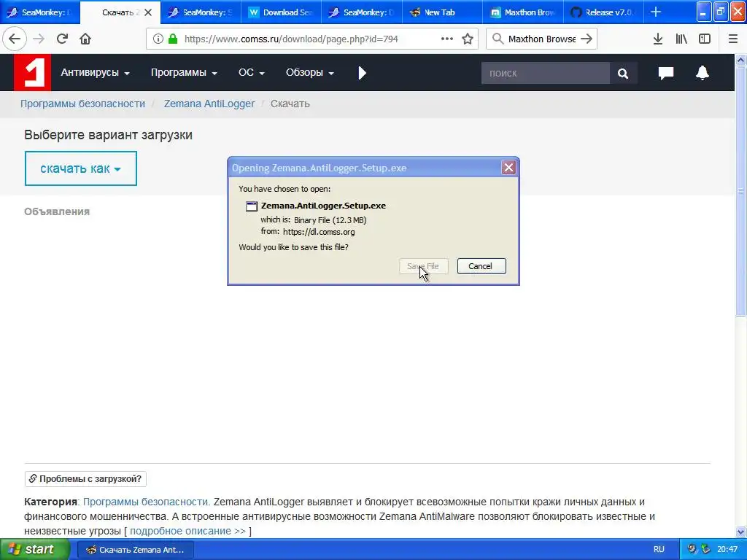Screen dimensions: 747x560
Task: Expand the ОС menu
Action: coord(251,73)
